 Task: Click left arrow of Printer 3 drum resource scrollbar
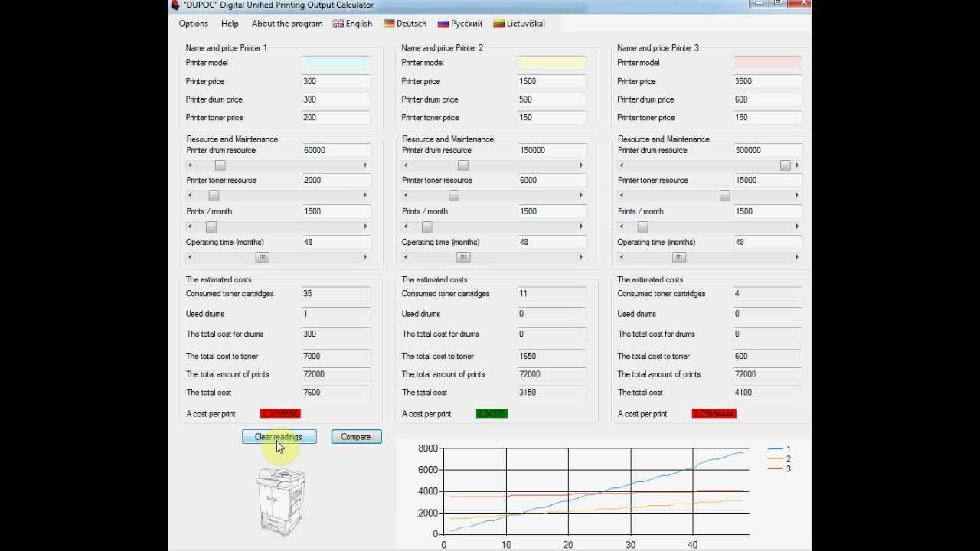coord(622,165)
